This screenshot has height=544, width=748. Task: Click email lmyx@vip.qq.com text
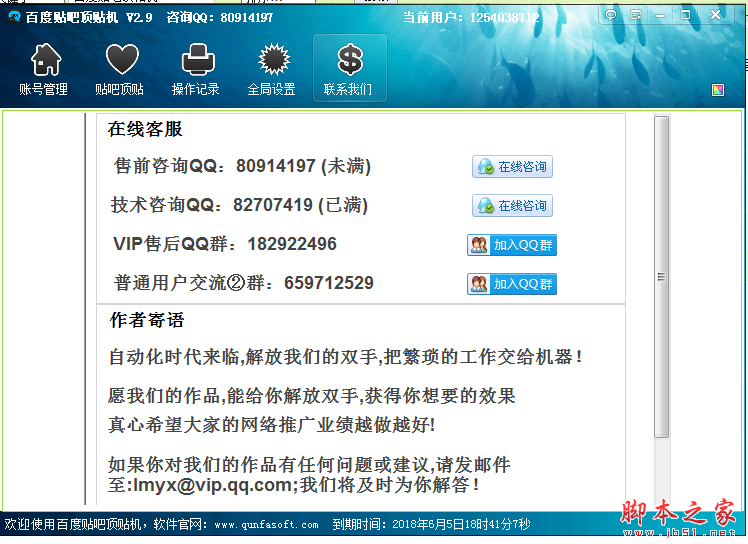pos(213,485)
